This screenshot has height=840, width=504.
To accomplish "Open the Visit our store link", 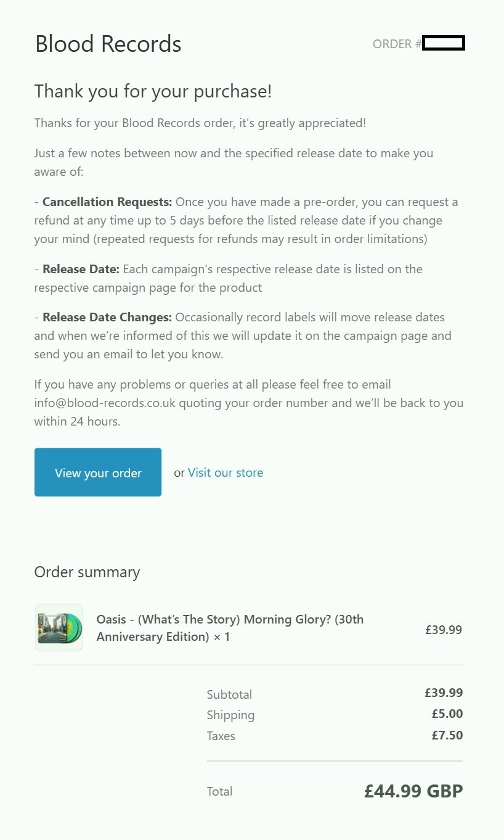I will (226, 473).
